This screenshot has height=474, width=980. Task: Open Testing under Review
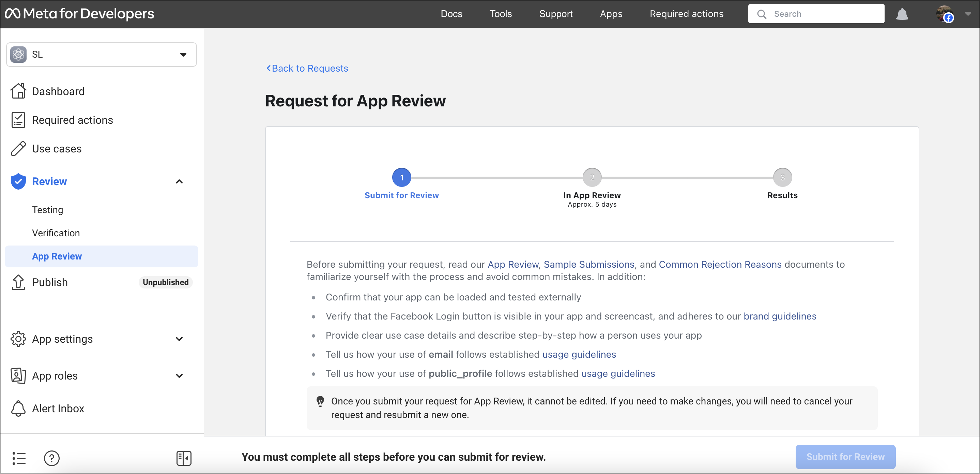pyautogui.click(x=48, y=210)
